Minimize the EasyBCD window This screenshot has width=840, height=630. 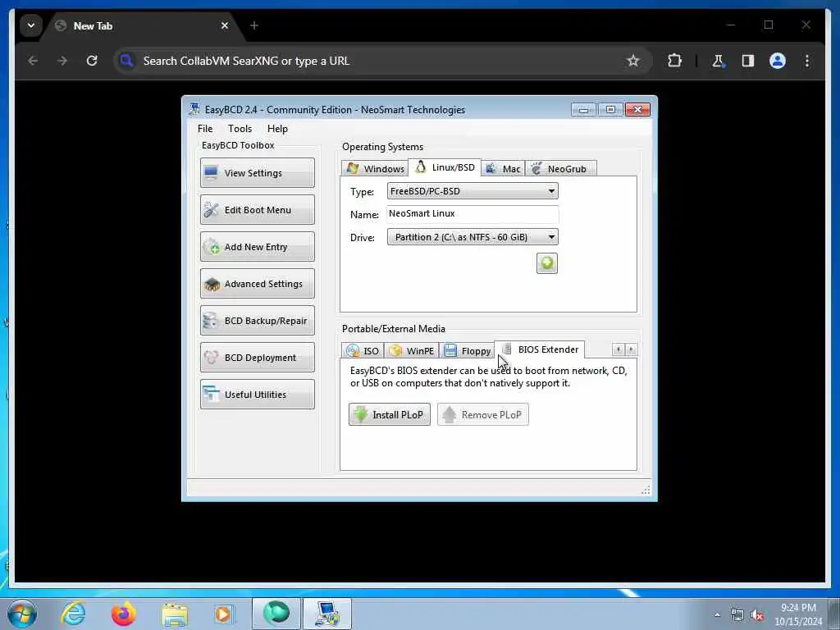583,109
